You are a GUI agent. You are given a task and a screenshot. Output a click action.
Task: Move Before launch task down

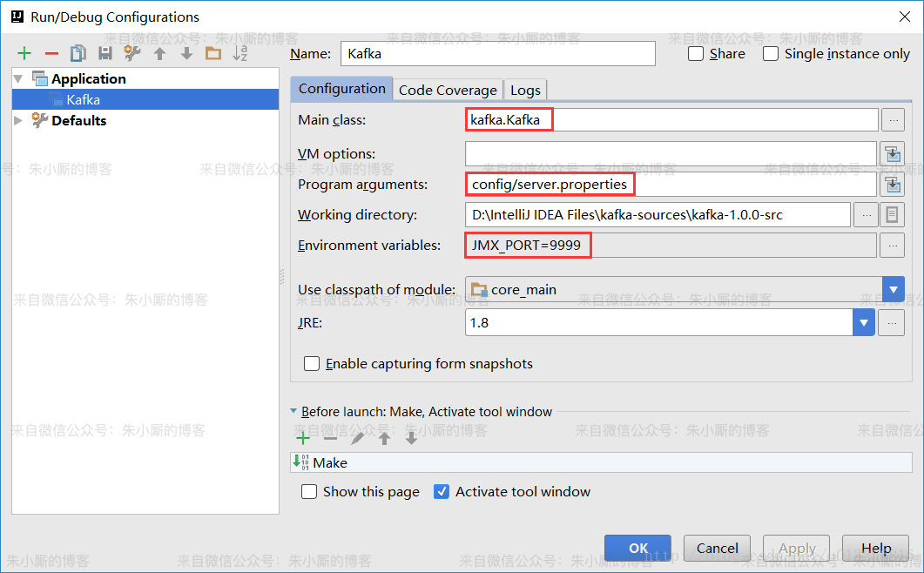point(411,438)
